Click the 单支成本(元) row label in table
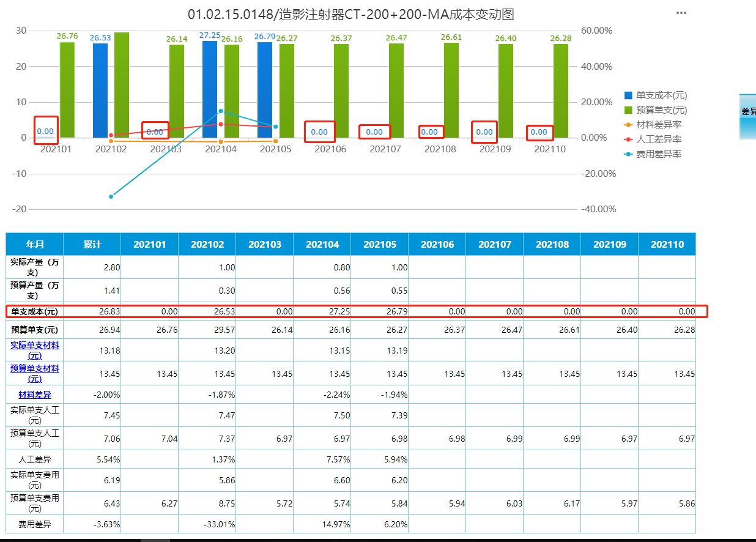 point(35,311)
